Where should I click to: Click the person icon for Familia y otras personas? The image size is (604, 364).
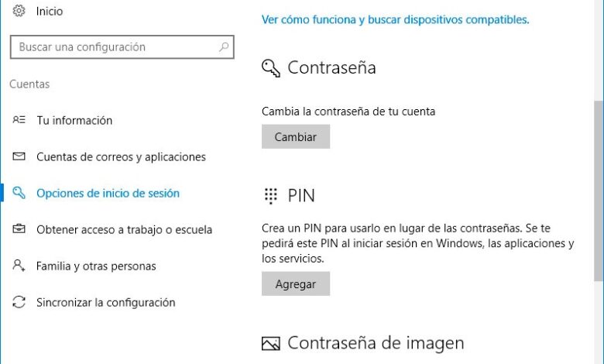[x=19, y=266]
